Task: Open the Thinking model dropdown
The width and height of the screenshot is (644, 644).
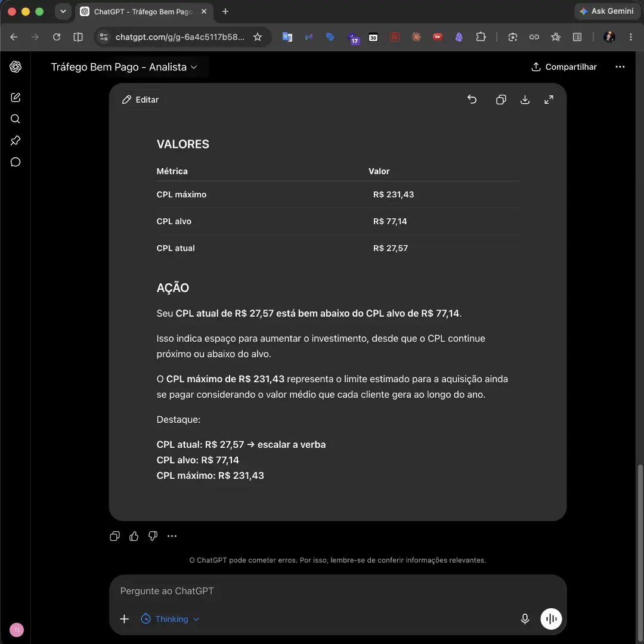Action: [170, 618]
